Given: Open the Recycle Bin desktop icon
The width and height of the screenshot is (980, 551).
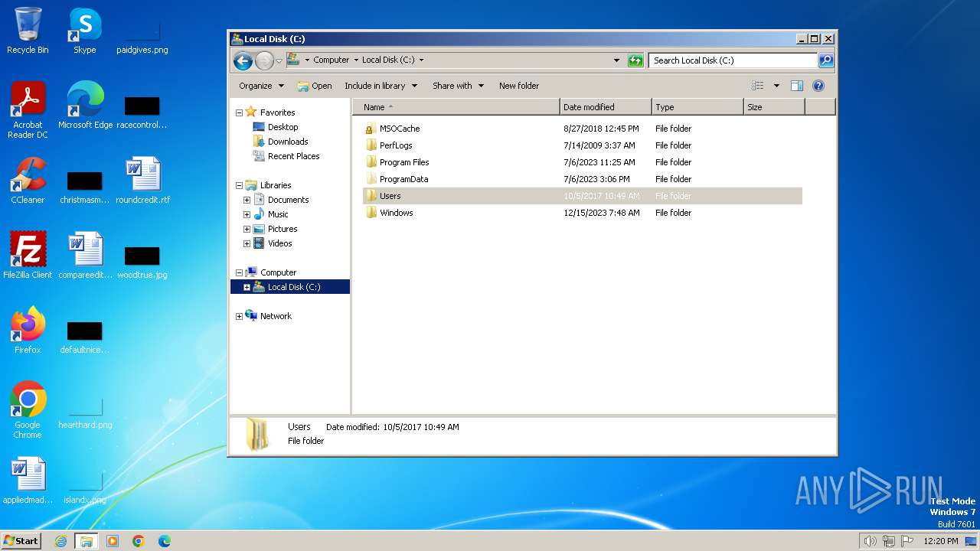Looking at the screenshot, I should coord(28,31).
